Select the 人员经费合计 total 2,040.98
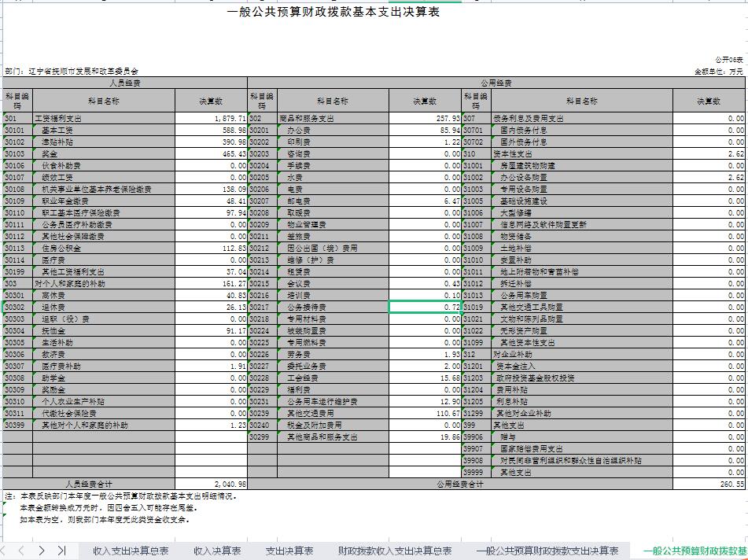Screen dimensions: 748x560 click(x=211, y=484)
